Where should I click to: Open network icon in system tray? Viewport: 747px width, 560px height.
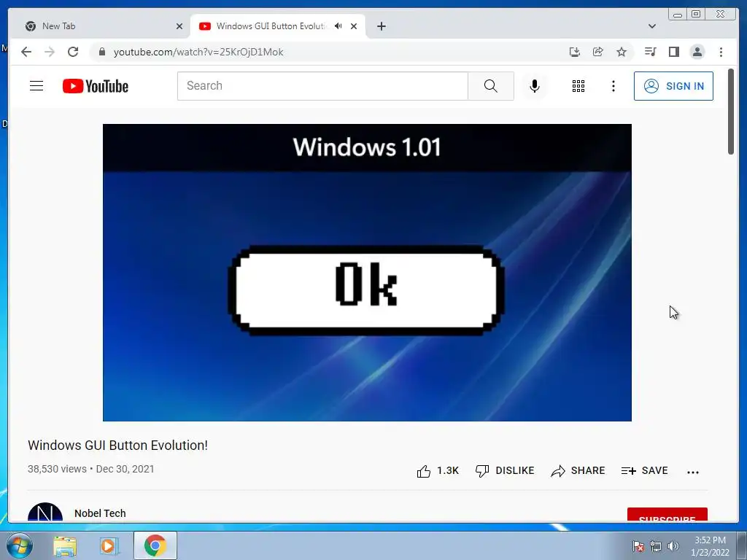pos(656,546)
